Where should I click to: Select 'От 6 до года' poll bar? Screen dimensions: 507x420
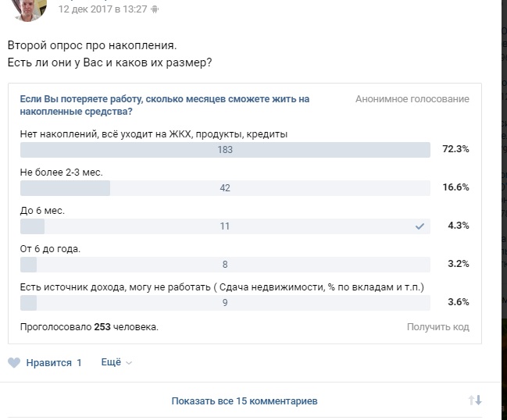coord(225,265)
